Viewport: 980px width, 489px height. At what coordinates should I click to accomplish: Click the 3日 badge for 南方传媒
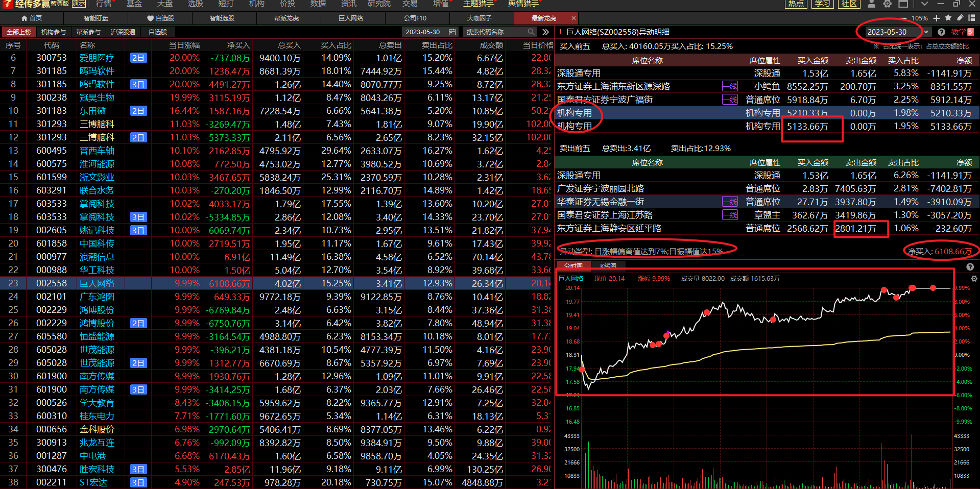pyautogui.click(x=138, y=389)
